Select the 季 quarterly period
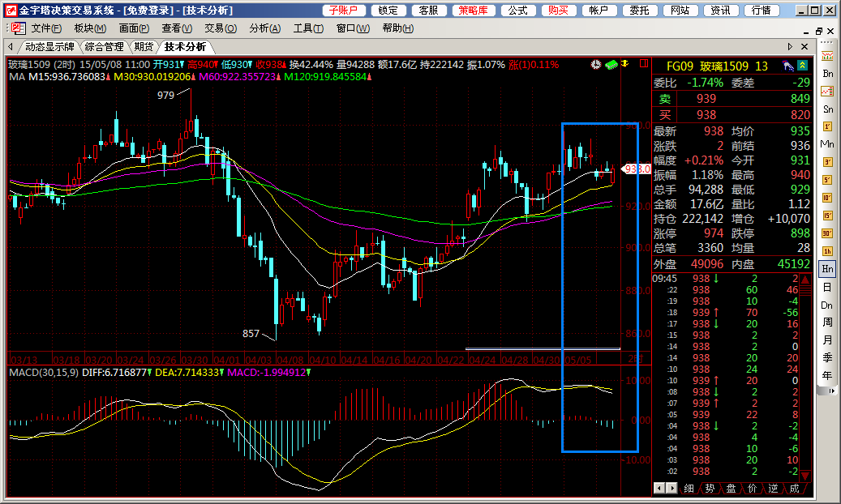841x504 pixels. point(827,358)
